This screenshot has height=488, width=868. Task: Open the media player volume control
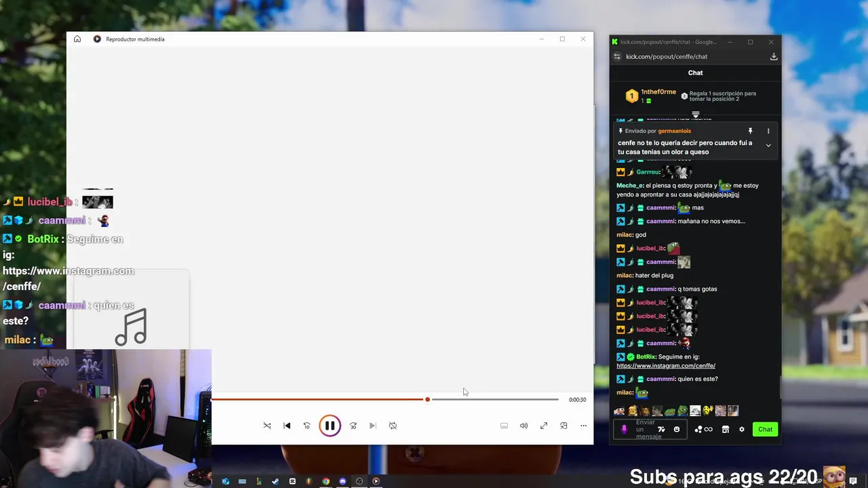[524, 426]
